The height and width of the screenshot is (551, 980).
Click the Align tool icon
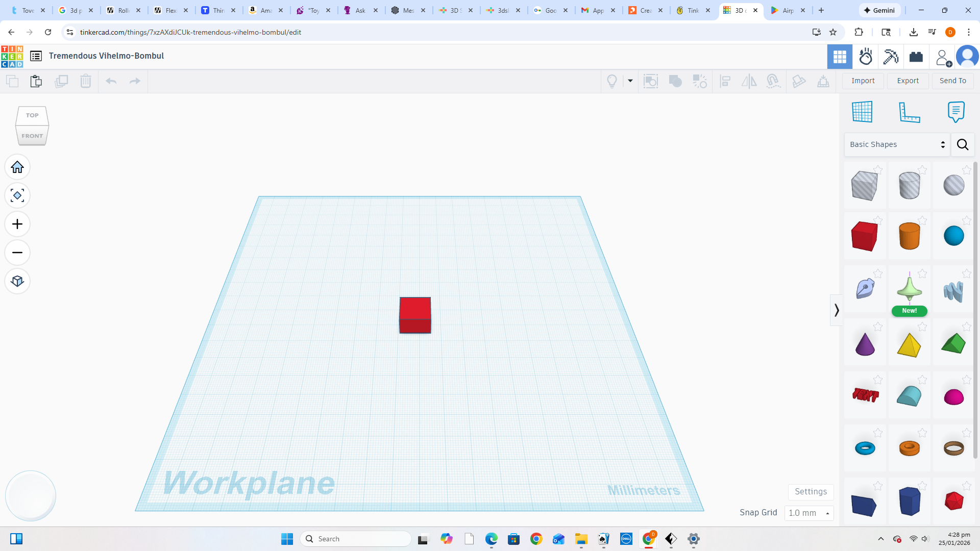click(x=725, y=81)
